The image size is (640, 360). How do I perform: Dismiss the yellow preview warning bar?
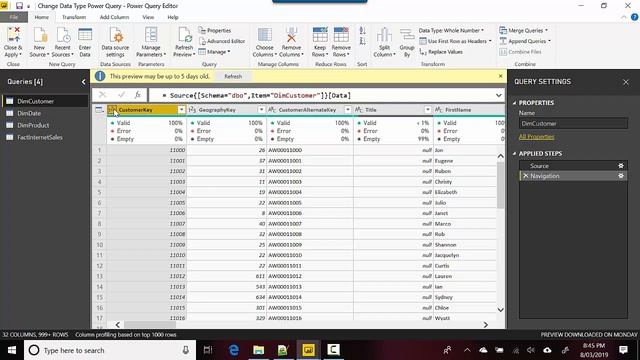(500, 76)
